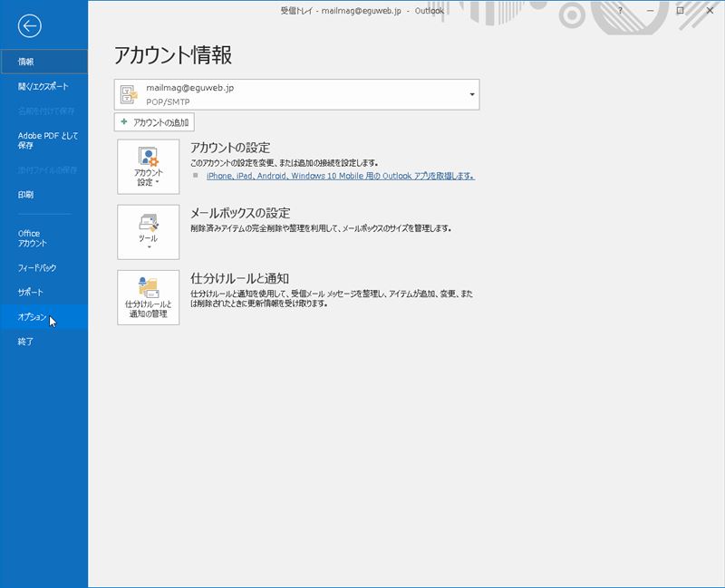Click the plus icon on アカウントの追加
Screen dimensions: 725x588
(124, 122)
